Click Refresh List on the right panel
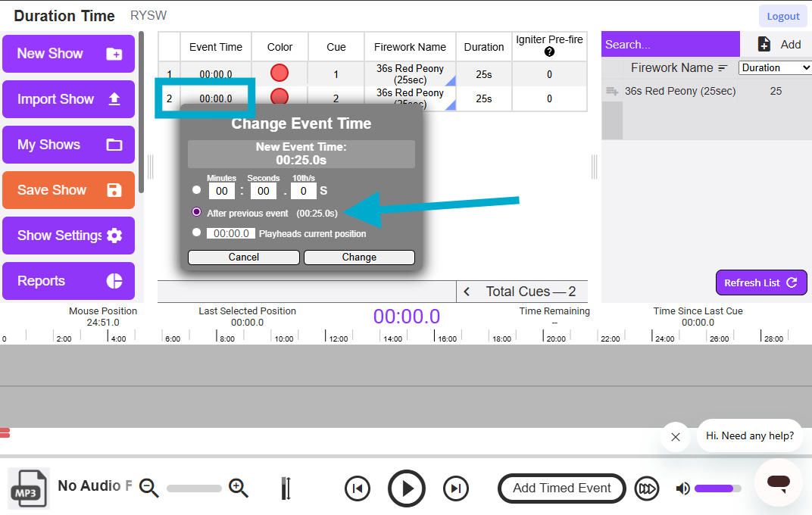The image size is (812, 515). coord(761,282)
